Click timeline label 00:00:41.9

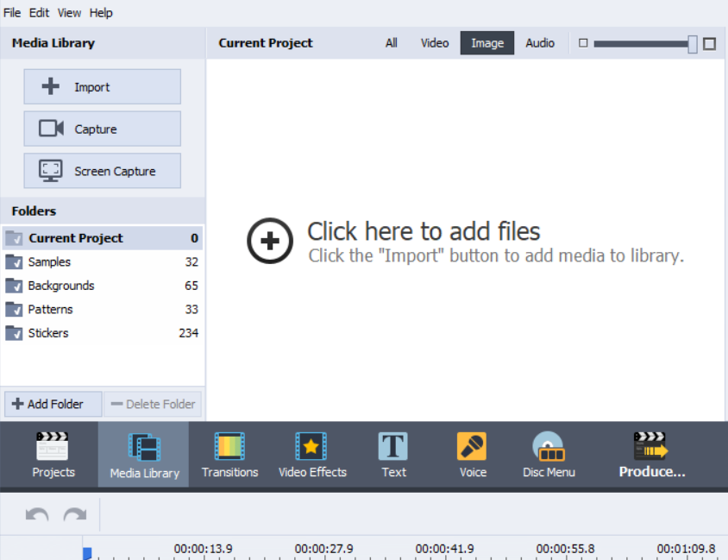(x=444, y=549)
